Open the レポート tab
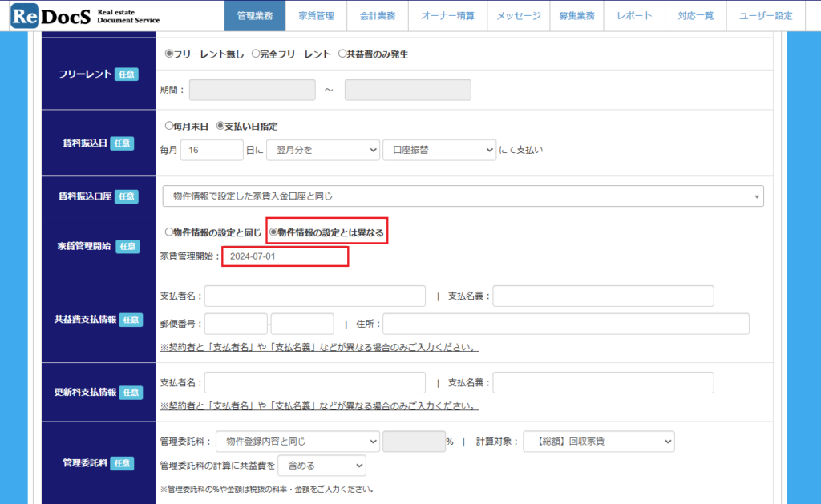 pos(634,16)
